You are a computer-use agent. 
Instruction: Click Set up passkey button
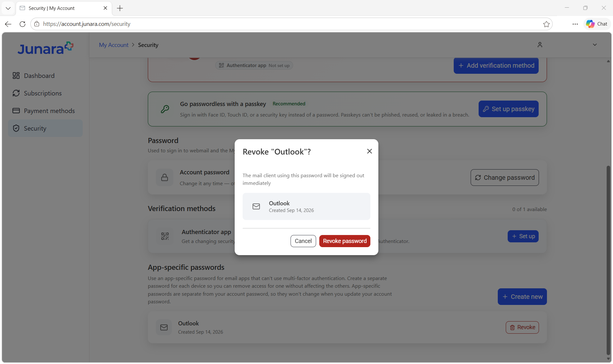(x=509, y=109)
